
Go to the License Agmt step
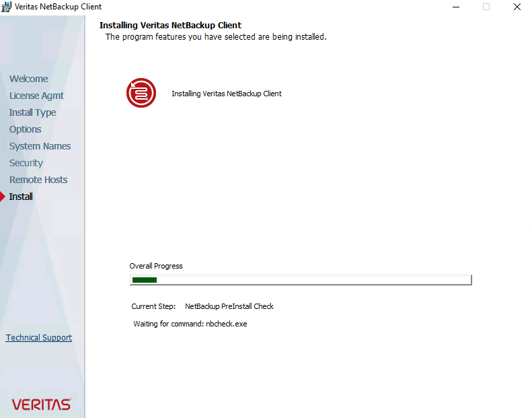coord(36,96)
